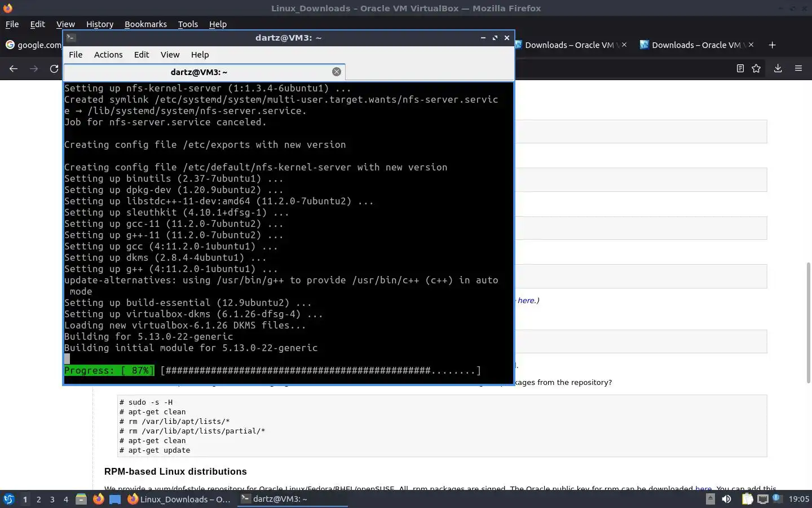
Task: Switch to workspace 2 in taskbar
Action: pyautogui.click(x=38, y=499)
